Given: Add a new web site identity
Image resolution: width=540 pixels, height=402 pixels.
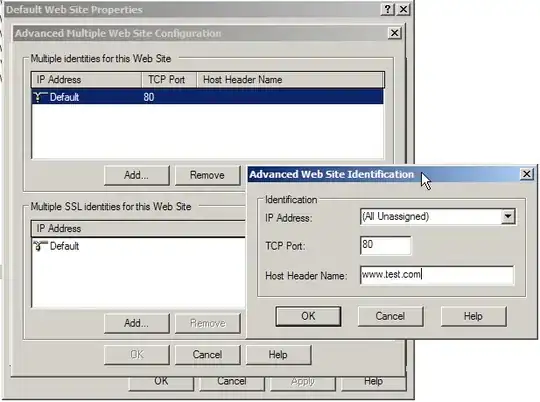Looking at the screenshot, I should (x=136, y=175).
